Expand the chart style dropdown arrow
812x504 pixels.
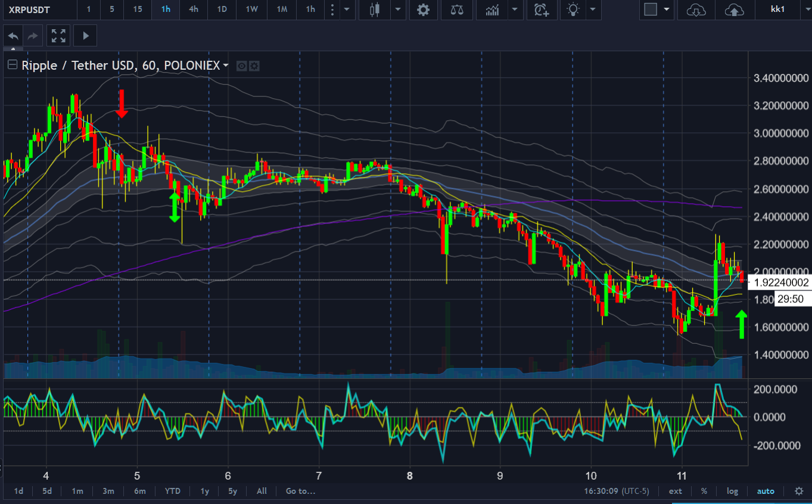tap(397, 10)
